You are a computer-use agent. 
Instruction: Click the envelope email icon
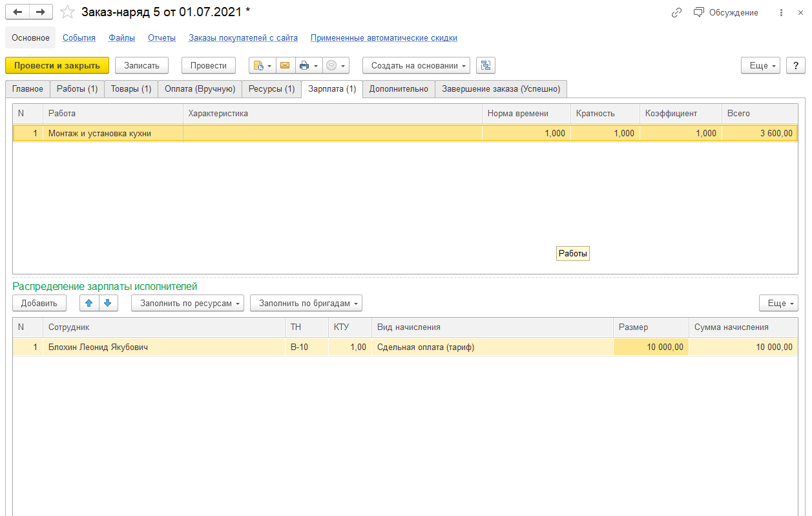point(284,65)
